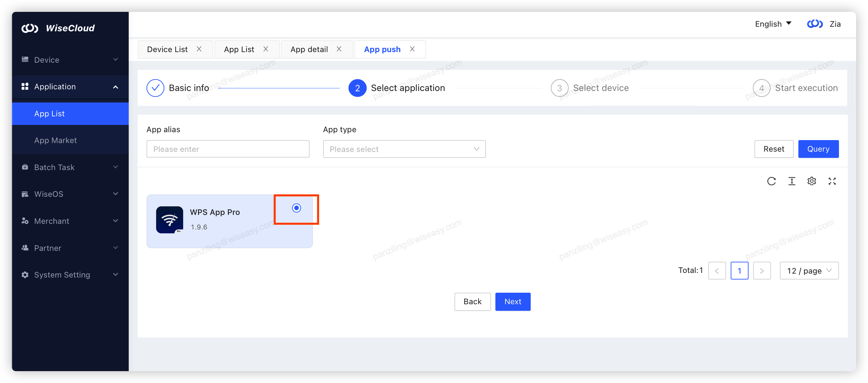Open the column settings gear icon
The width and height of the screenshot is (868, 383).
pyautogui.click(x=812, y=181)
